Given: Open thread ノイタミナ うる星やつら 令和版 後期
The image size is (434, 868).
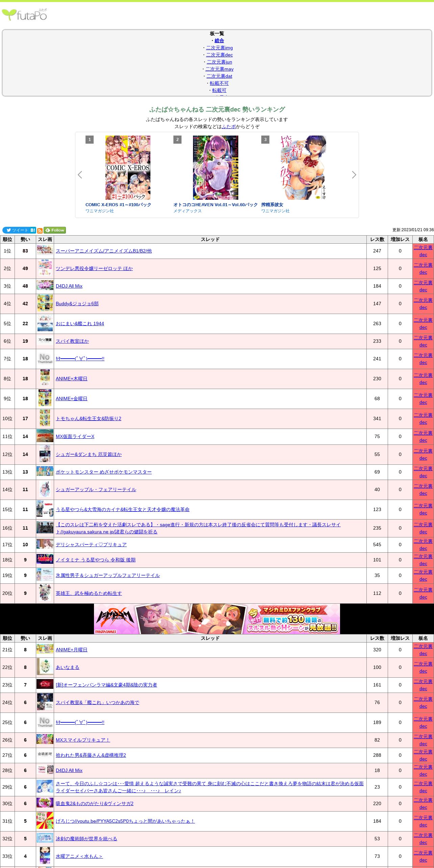Looking at the screenshot, I should (96, 560).
